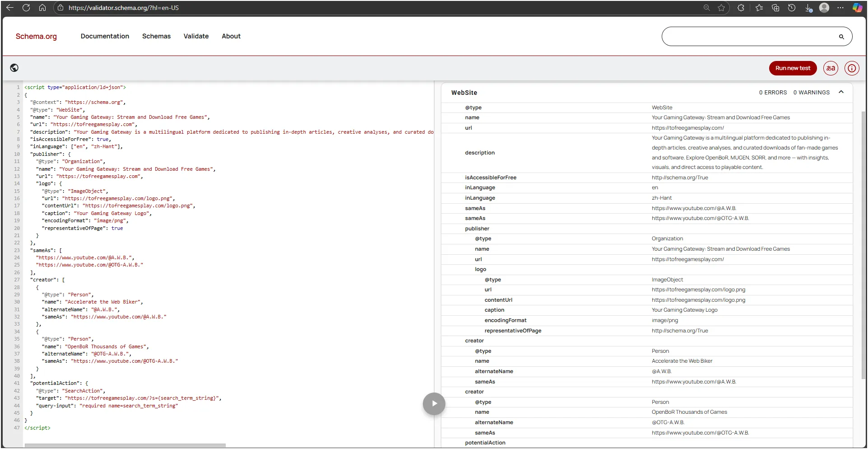
Task: Open the Documentation menu item
Action: pyautogui.click(x=105, y=36)
